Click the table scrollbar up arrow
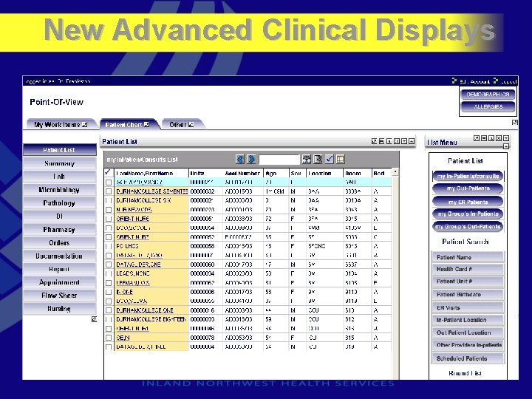This screenshot has width=532, height=399. tap(395, 172)
